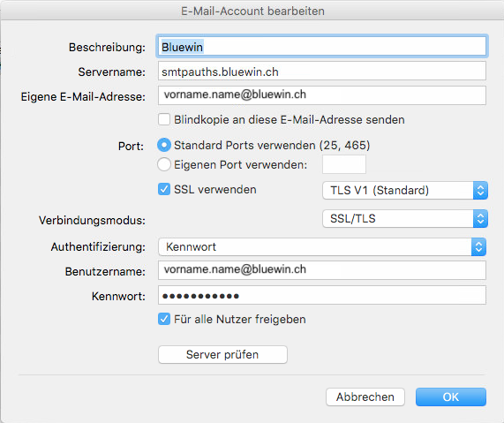Click the TLS version dropdown arrow stepper

pyautogui.click(x=480, y=190)
